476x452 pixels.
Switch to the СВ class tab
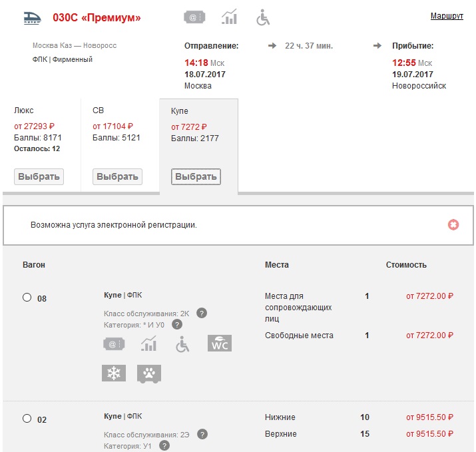[x=118, y=176]
